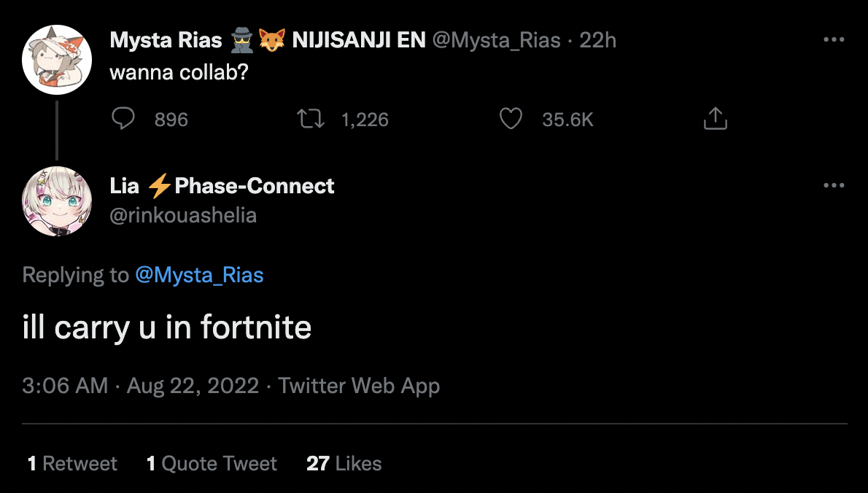Open the more options menu on Mysta's tweet
This screenshot has height=493, width=868.
click(833, 40)
